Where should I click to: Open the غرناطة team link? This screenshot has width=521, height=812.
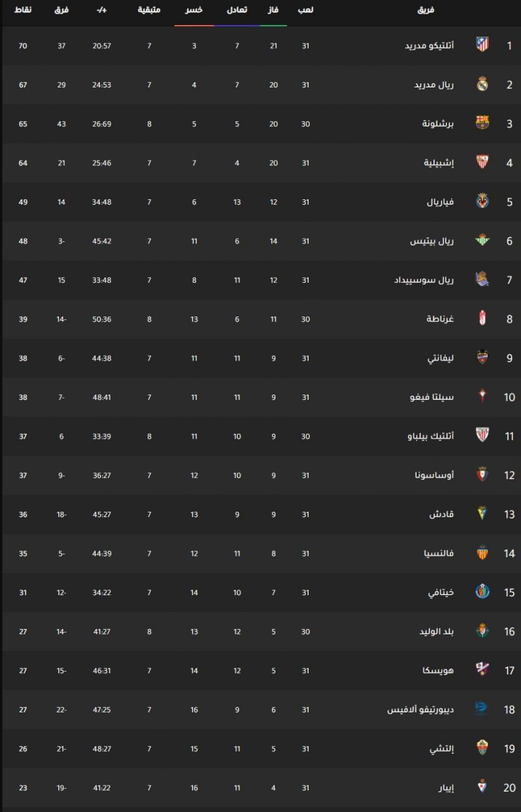[440, 319]
